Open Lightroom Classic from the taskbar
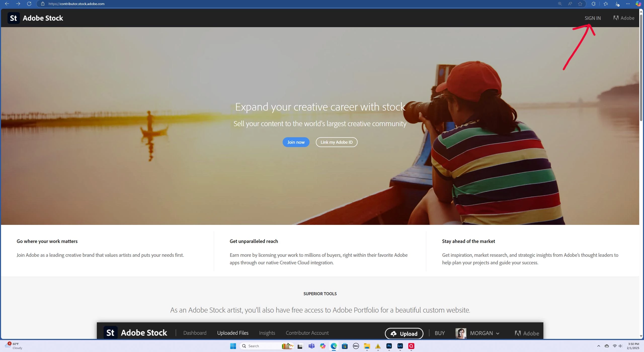This screenshot has height=352, width=644. (x=400, y=346)
